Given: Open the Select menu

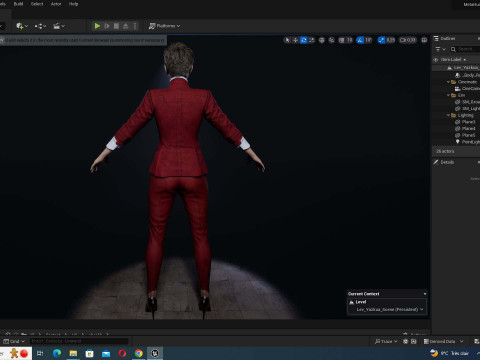Looking at the screenshot, I should point(37,4).
